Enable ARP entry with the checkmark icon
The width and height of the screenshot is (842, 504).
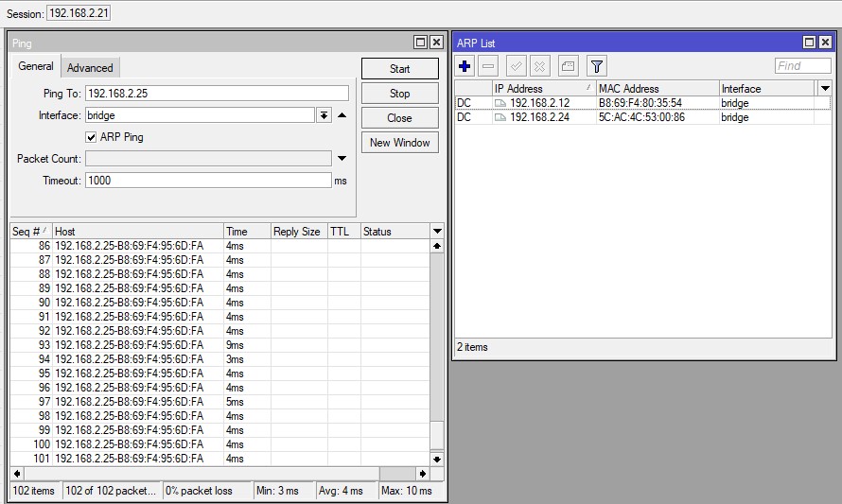pos(516,66)
